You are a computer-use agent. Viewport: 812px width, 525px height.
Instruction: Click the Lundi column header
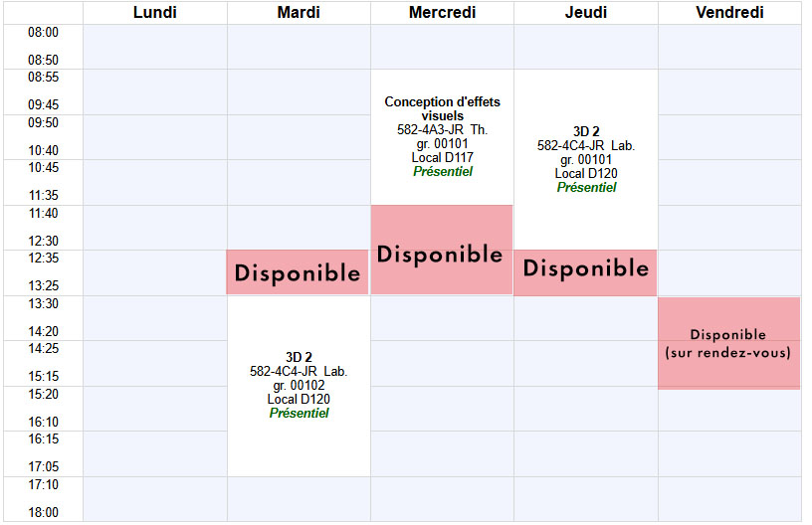pos(154,13)
